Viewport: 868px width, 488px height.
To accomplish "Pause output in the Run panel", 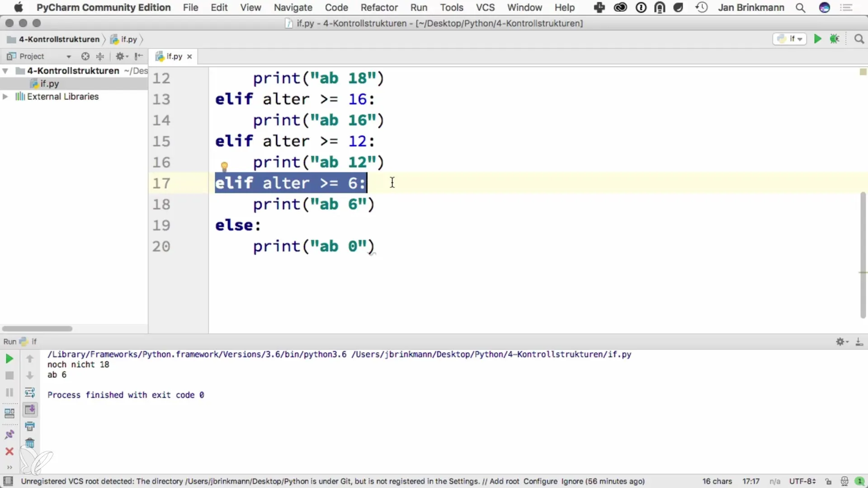I will click(9, 392).
